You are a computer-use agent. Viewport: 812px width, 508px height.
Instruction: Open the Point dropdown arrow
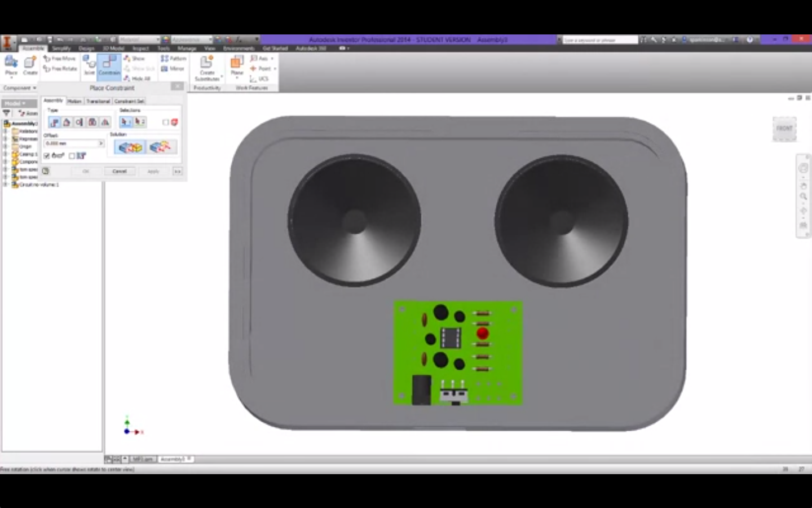(275, 69)
